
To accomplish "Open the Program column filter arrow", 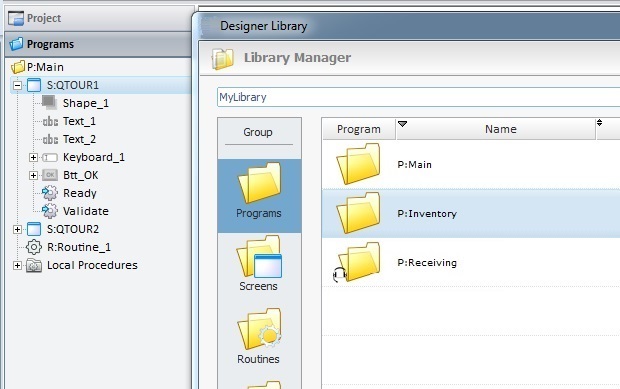I will [x=403, y=124].
